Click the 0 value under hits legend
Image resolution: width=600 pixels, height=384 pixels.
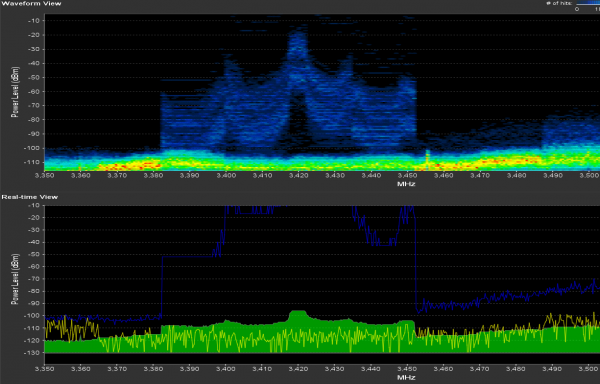[x=577, y=9]
